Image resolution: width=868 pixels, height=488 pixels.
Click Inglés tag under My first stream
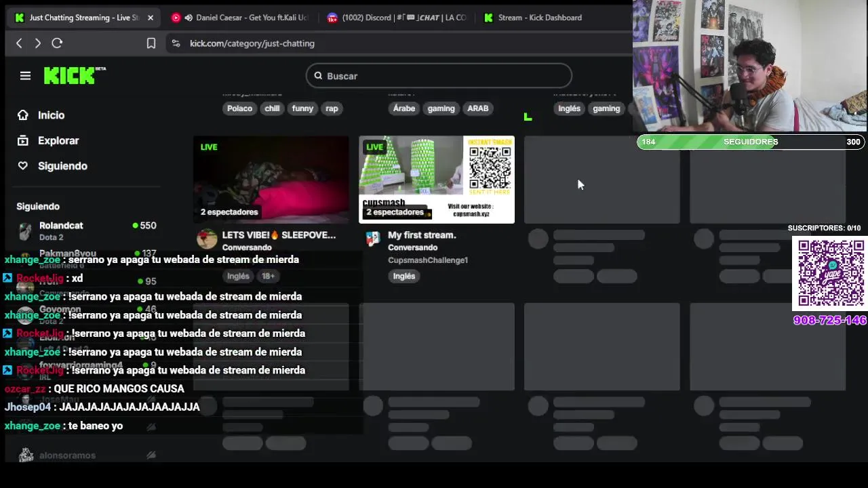click(403, 276)
